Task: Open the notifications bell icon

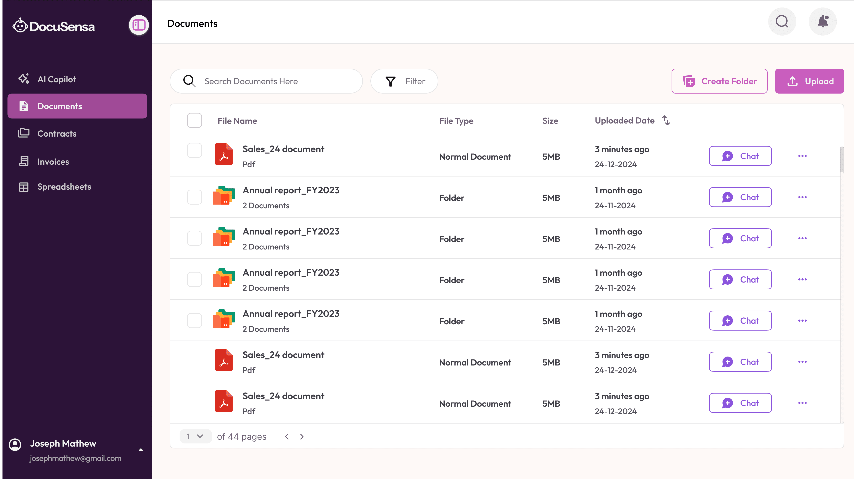Action: click(x=822, y=22)
